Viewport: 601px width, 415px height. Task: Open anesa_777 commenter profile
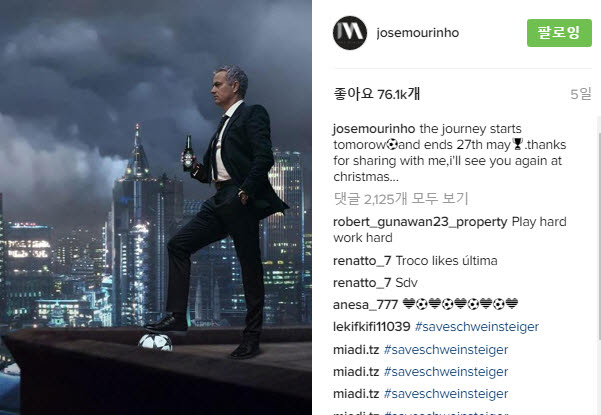(366, 305)
